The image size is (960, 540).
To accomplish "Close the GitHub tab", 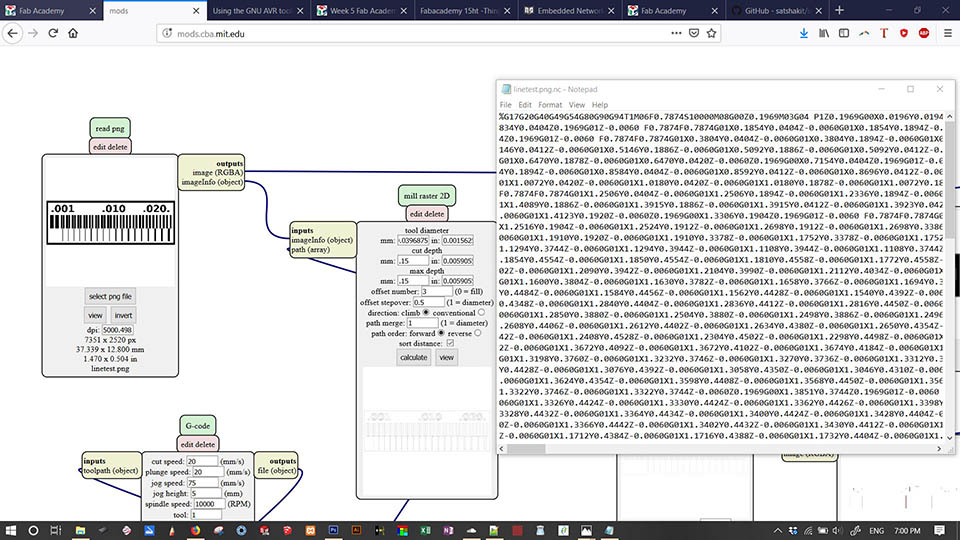I will tap(819, 11).
